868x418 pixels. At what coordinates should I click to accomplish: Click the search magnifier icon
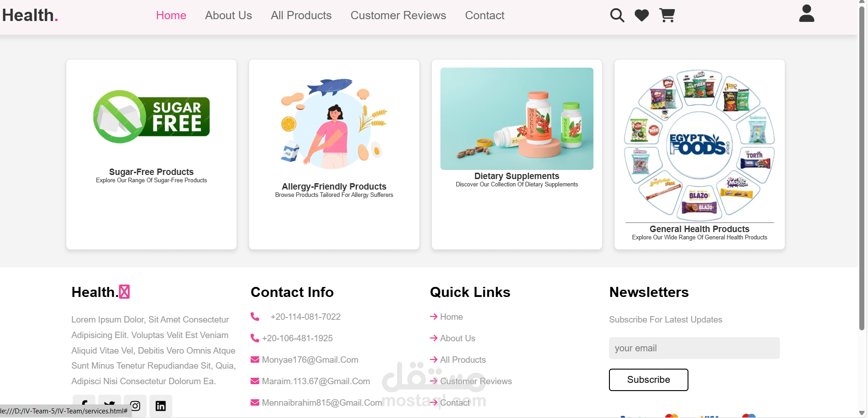point(617,16)
